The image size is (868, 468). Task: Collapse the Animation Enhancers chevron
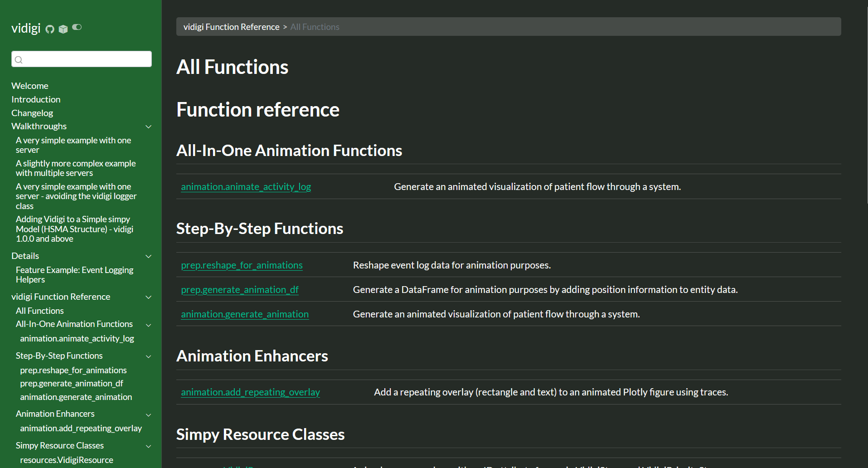coord(148,414)
